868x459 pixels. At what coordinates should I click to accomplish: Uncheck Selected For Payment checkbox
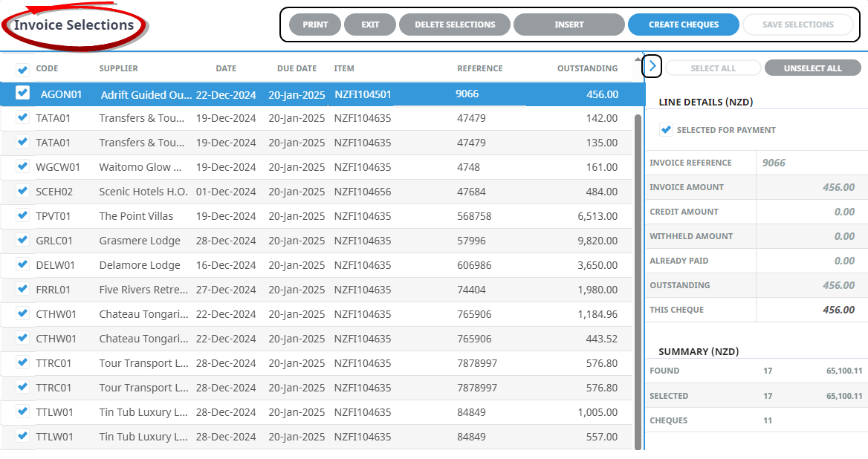tap(667, 130)
